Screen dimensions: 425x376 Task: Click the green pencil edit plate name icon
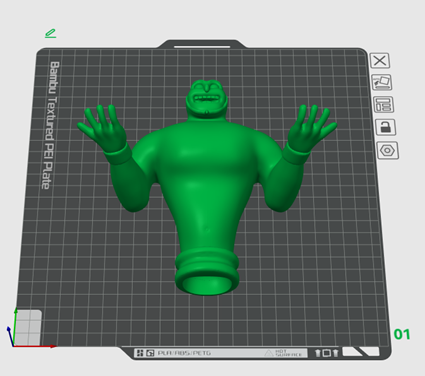click(x=51, y=33)
